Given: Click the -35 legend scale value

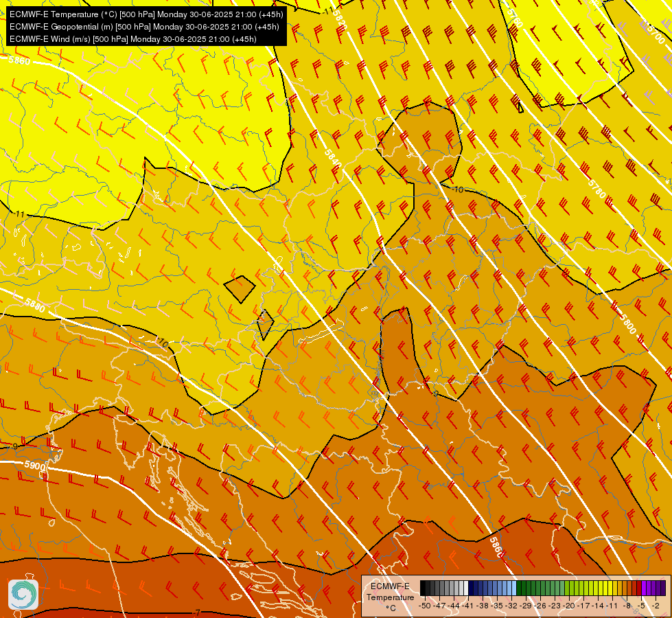Looking at the screenshot, I should pyautogui.click(x=497, y=606).
